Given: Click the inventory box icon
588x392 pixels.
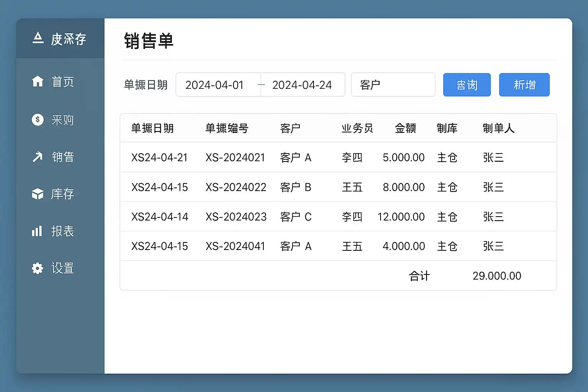Looking at the screenshot, I should pos(38,194).
